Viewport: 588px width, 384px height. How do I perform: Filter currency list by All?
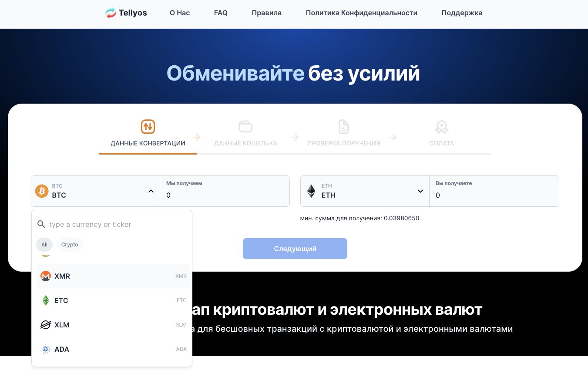pyautogui.click(x=44, y=245)
